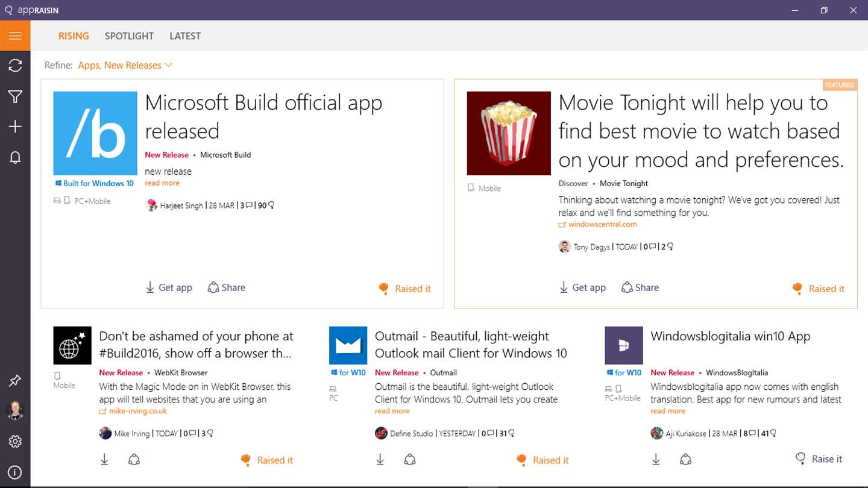The image size is (868, 488).
Task: Unraise the Outmail post
Action: [x=542, y=460]
